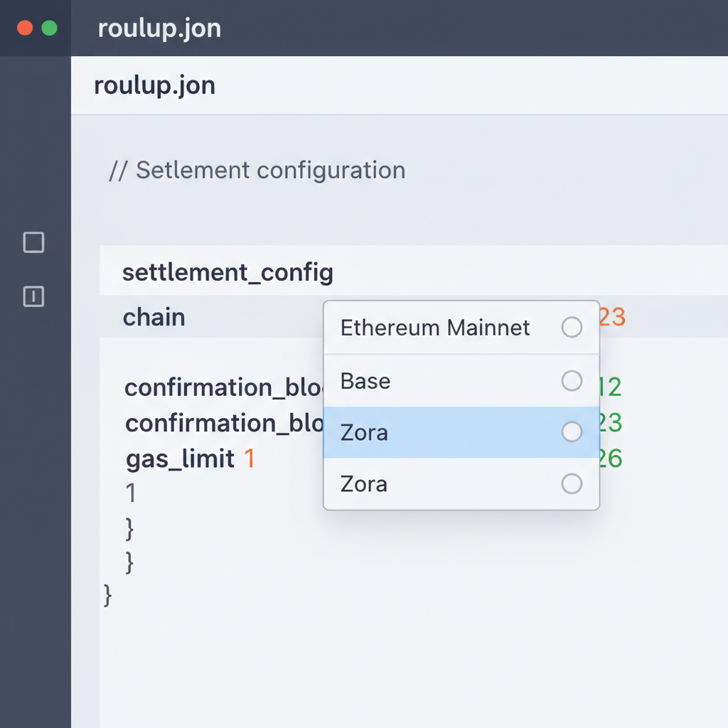Click the red traffic light button
This screenshot has width=728, height=728.
click(25, 28)
